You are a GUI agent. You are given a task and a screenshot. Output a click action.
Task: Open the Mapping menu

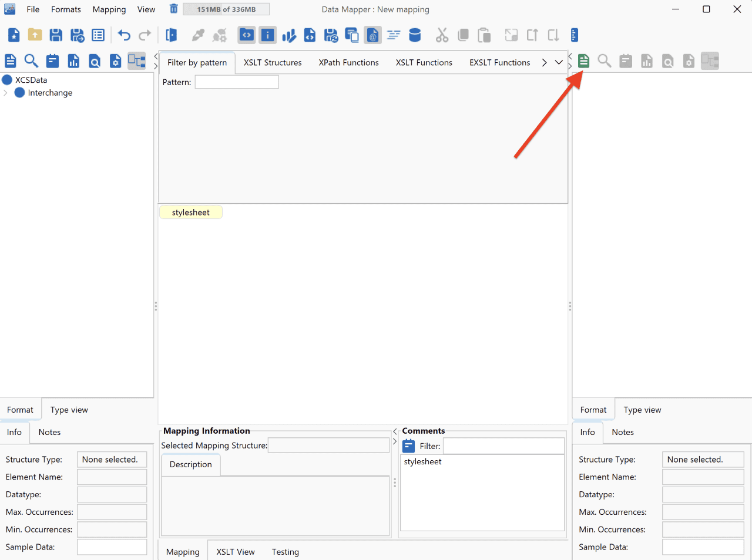(109, 9)
